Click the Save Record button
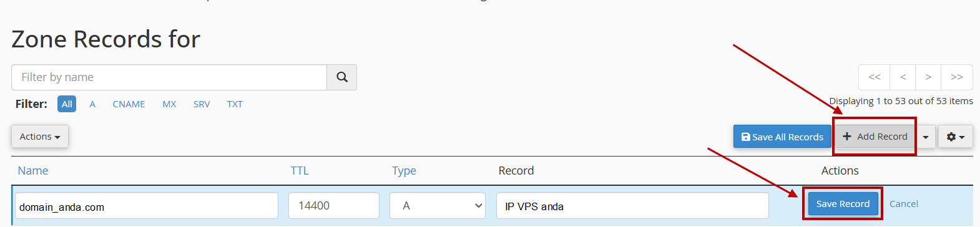 (843, 204)
